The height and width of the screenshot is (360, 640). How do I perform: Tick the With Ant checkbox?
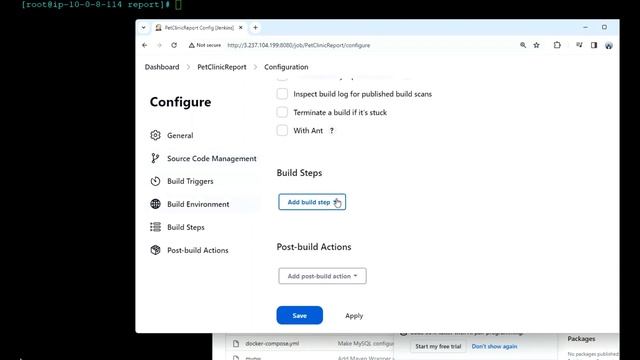282,131
